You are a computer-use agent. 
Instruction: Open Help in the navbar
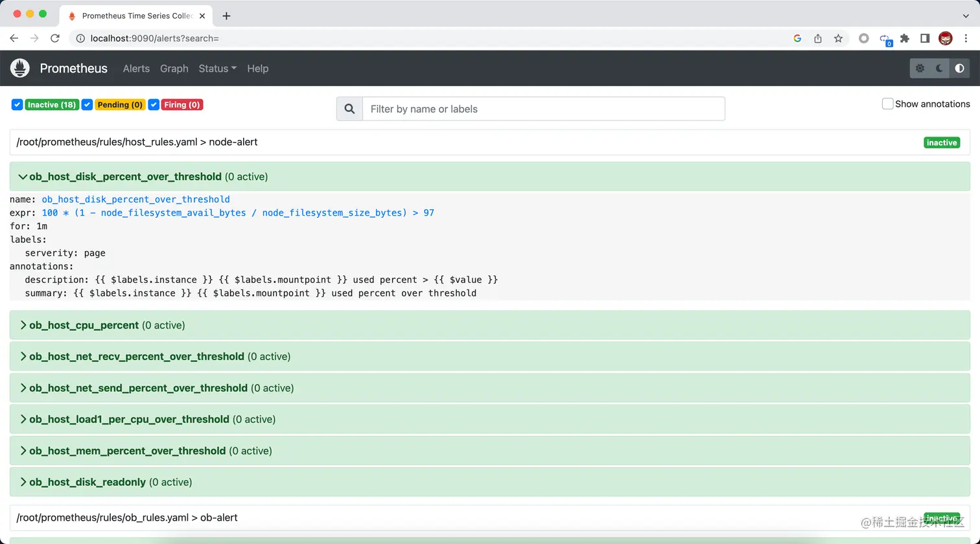pos(257,68)
